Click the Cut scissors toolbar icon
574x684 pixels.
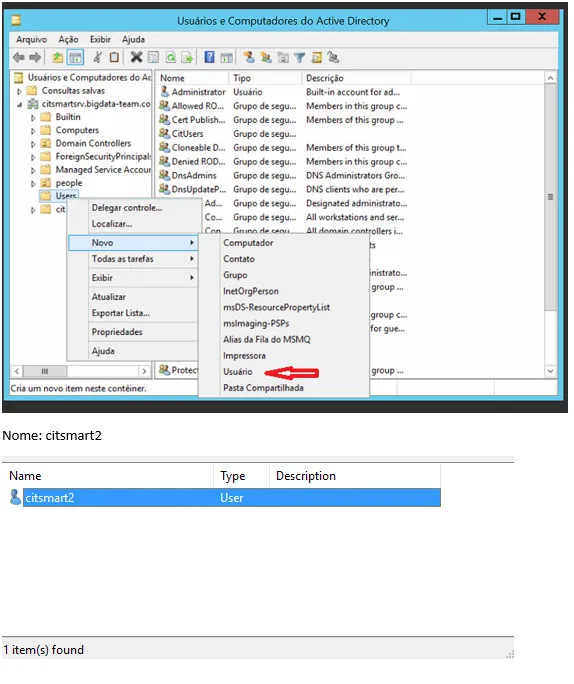click(97, 57)
